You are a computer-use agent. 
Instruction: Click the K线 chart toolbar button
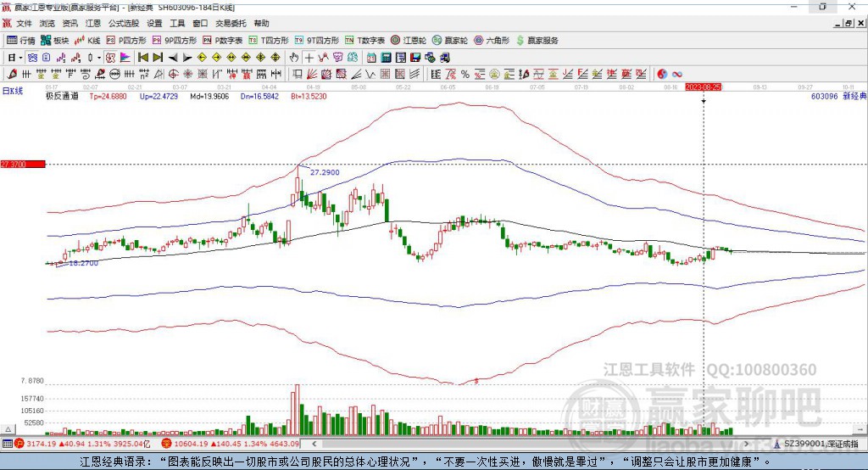[x=87, y=40]
